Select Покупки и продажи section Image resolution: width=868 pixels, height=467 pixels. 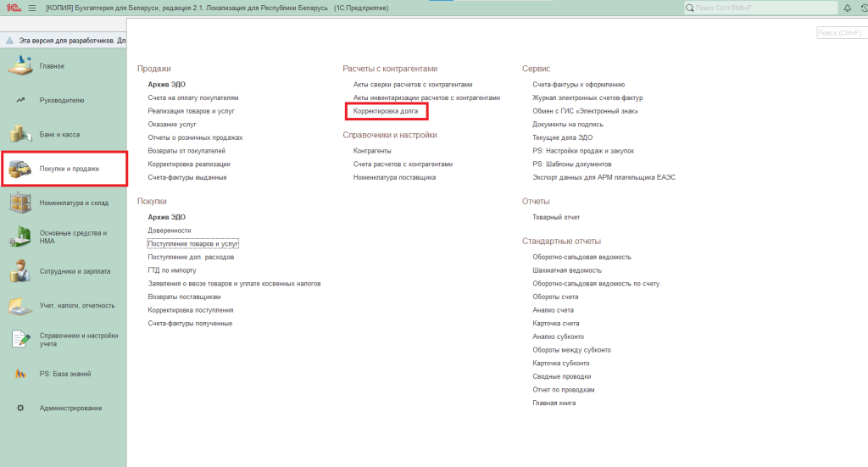click(66, 169)
